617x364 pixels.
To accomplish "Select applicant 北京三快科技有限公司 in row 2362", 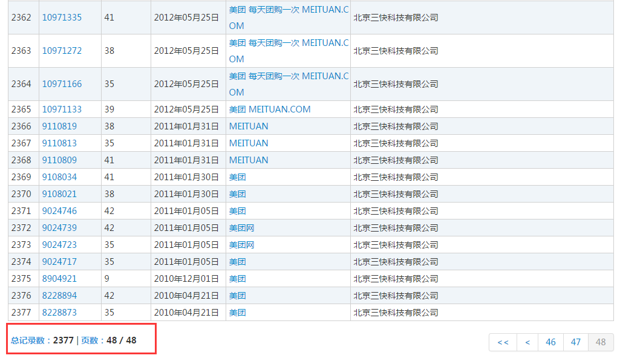I will 396,18.
